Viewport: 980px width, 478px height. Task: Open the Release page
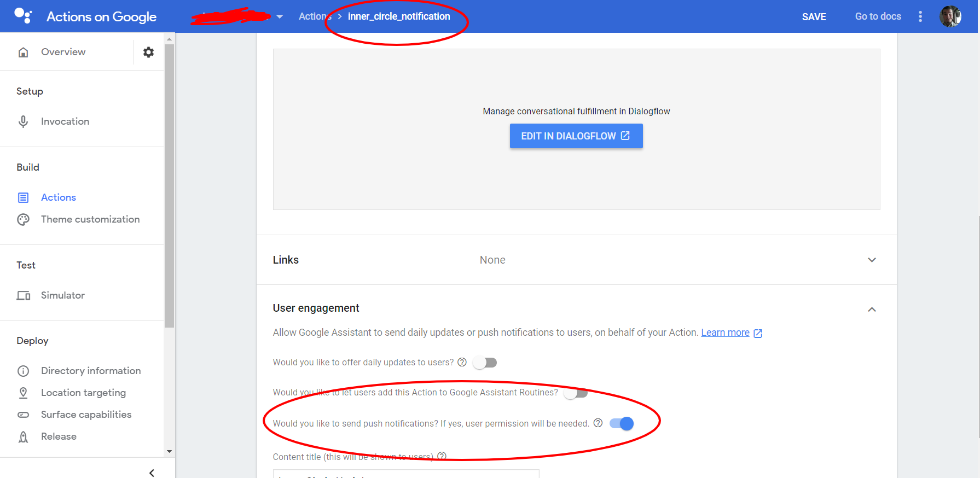click(x=59, y=436)
